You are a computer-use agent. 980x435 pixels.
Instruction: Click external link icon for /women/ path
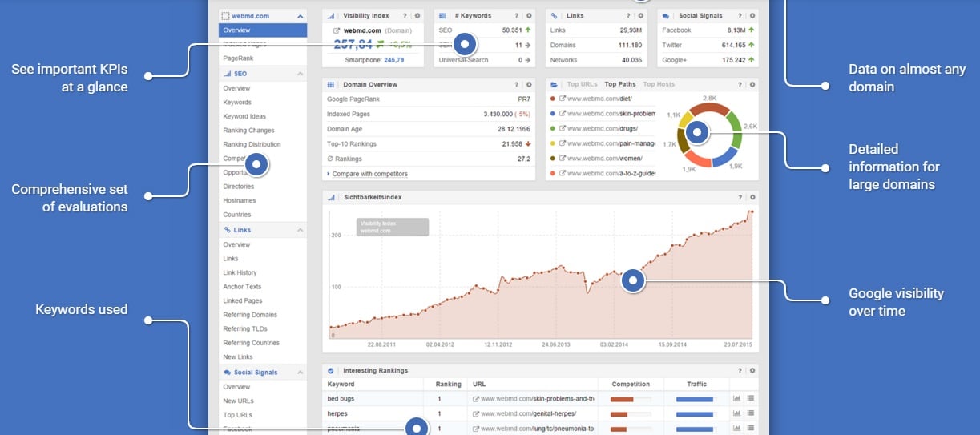click(563, 159)
